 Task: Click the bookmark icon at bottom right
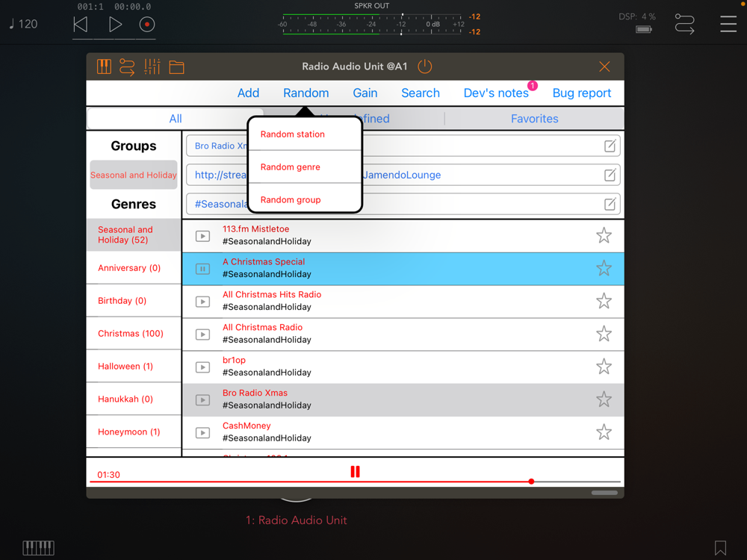(x=720, y=547)
